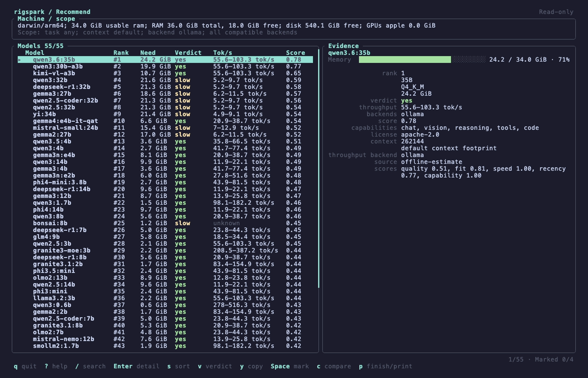588x378 pixels.
Task: Select the gemma3:27b model row
Action: pyautogui.click(x=165, y=94)
